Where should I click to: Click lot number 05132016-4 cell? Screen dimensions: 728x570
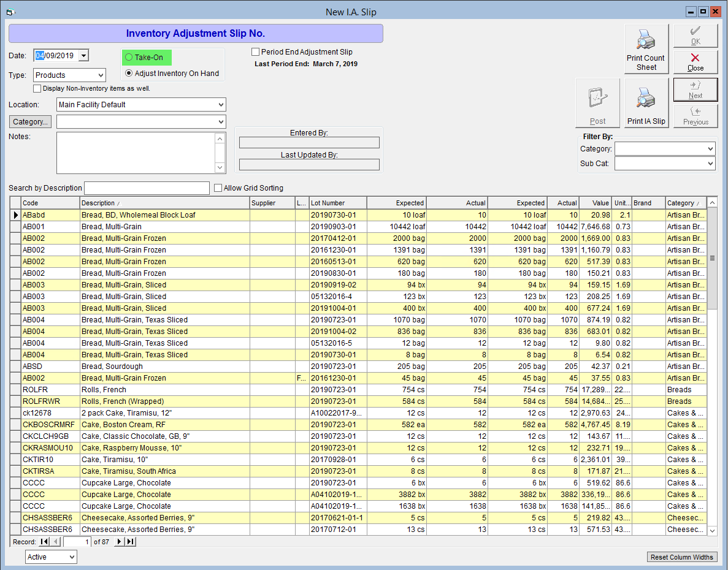coord(338,297)
